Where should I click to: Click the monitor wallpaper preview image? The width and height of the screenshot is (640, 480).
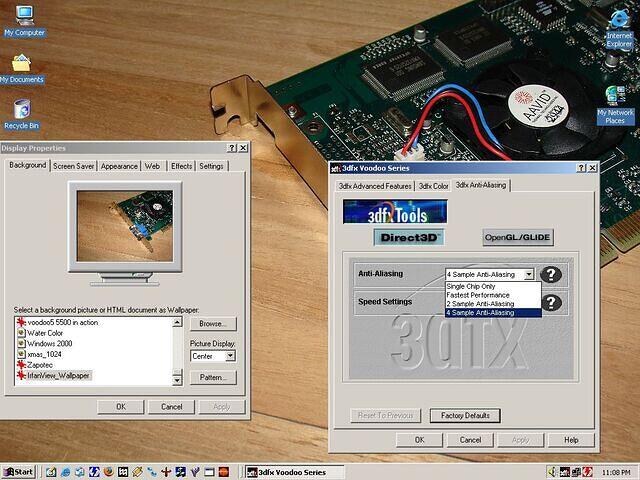(x=125, y=226)
